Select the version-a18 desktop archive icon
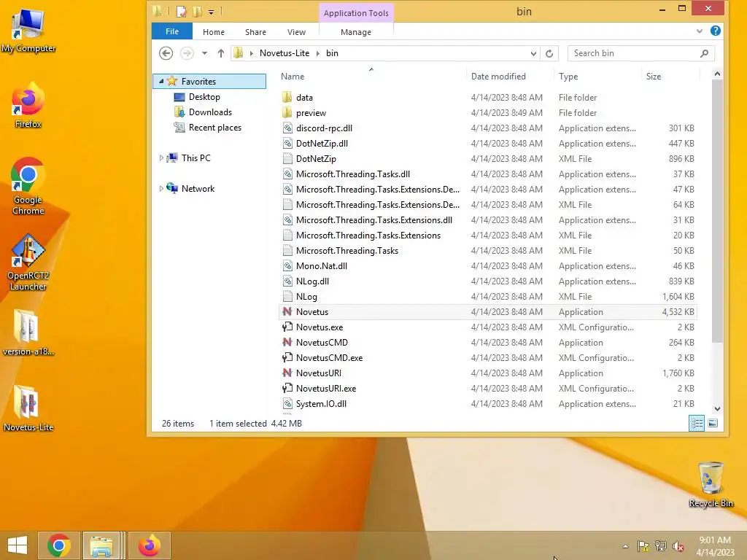Image resolution: width=747 pixels, height=560 pixels. [x=28, y=332]
